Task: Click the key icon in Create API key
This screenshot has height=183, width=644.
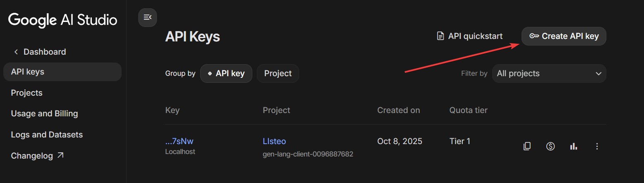Action: click(534, 36)
